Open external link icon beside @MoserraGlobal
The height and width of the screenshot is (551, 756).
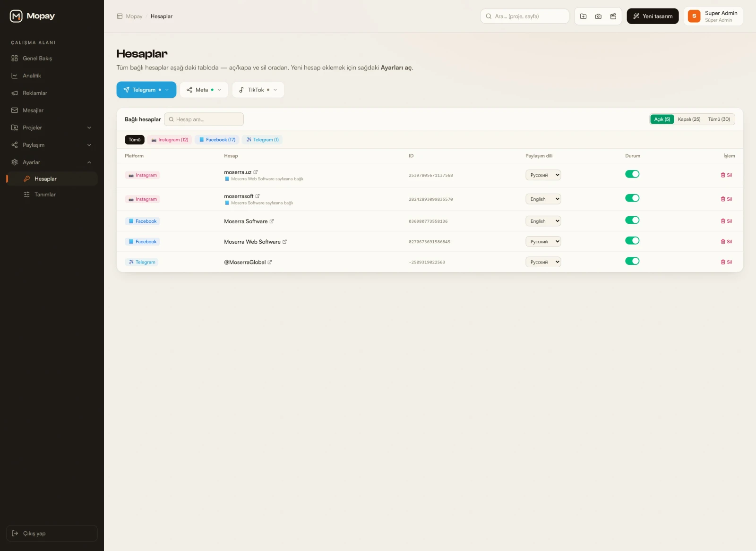(x=270, y=263)
